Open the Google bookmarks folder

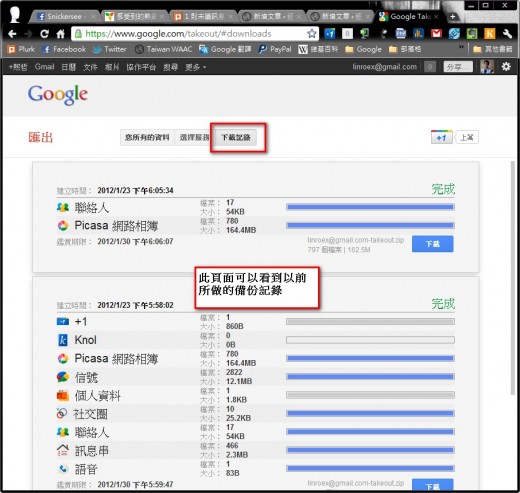364,49
